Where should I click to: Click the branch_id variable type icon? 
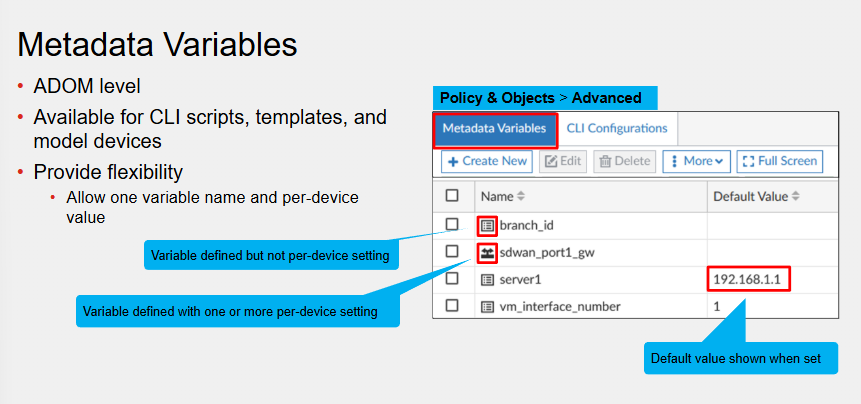click(x=487, y=225)
